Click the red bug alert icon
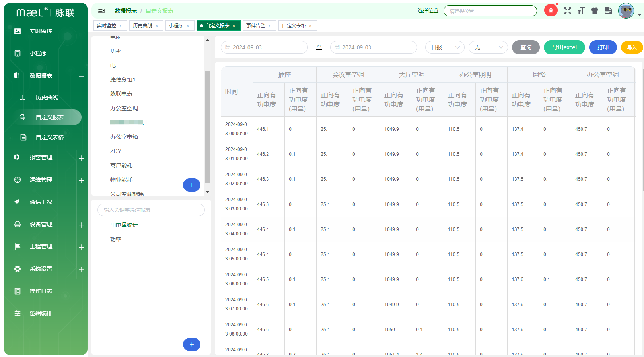644x357 pixels. [x=551, y=11]
